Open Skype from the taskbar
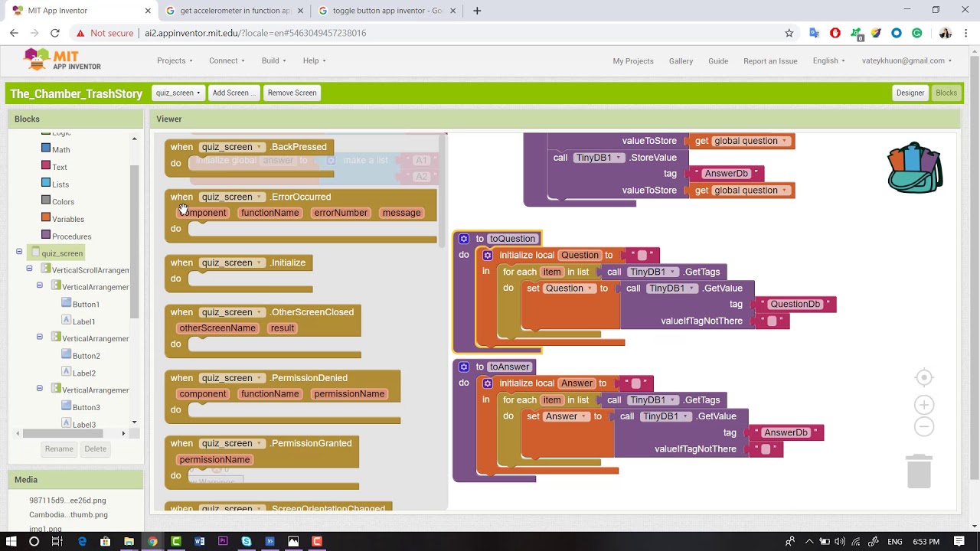 (247, 541)
